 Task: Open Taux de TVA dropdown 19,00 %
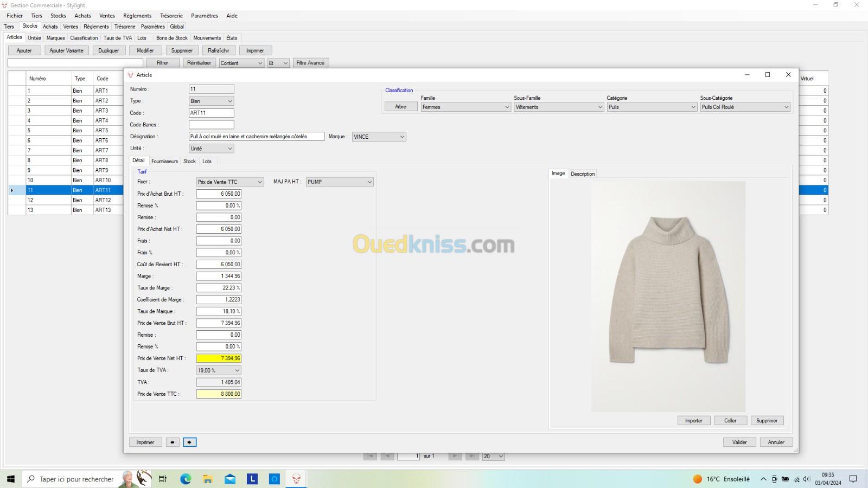(219, 370)
